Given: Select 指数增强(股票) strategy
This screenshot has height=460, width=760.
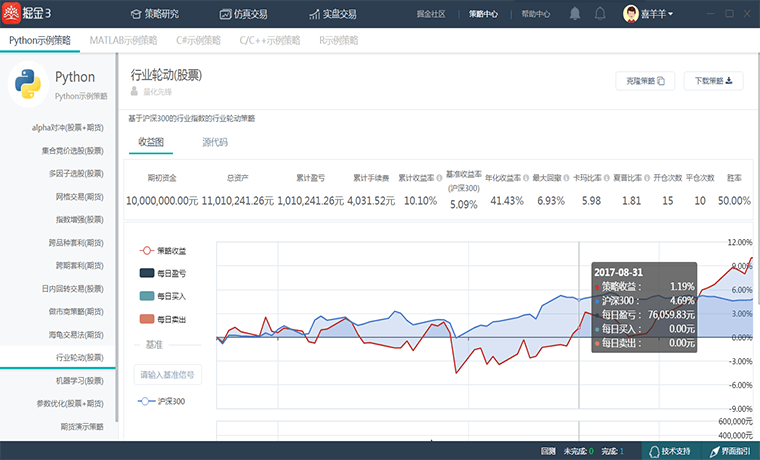Looking at the screenshot, I should coord(79,220).
